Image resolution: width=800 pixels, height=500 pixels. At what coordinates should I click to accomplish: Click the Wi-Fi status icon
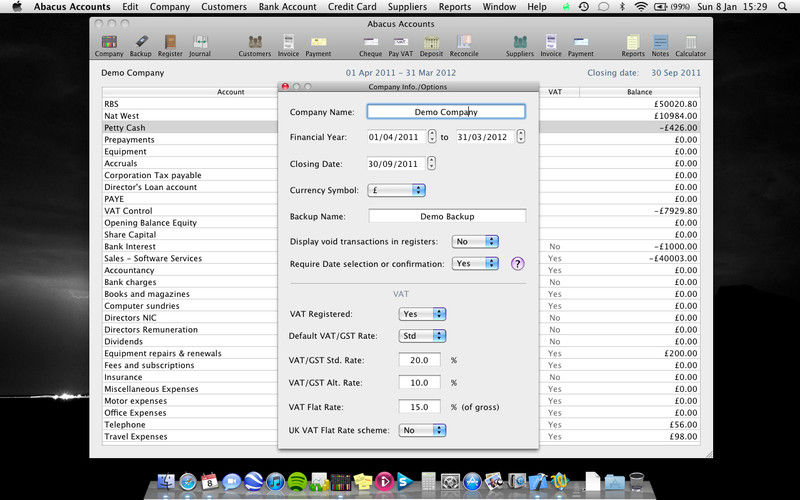click(641, 7)
